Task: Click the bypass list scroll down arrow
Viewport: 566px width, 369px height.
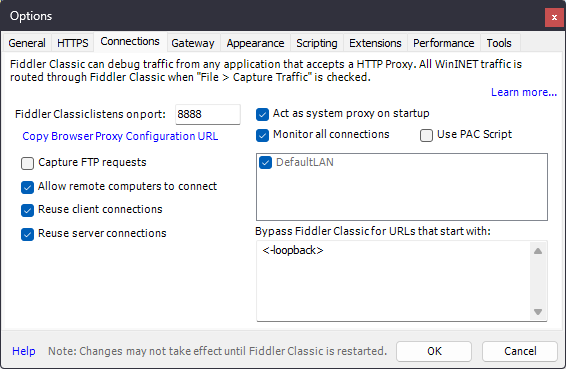Action: point(538,312)
